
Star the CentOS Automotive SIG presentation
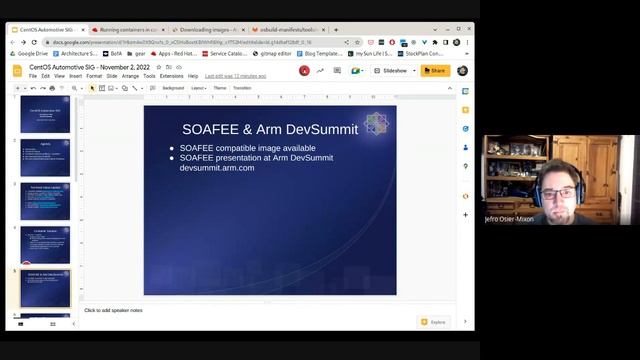click(159, 67)
